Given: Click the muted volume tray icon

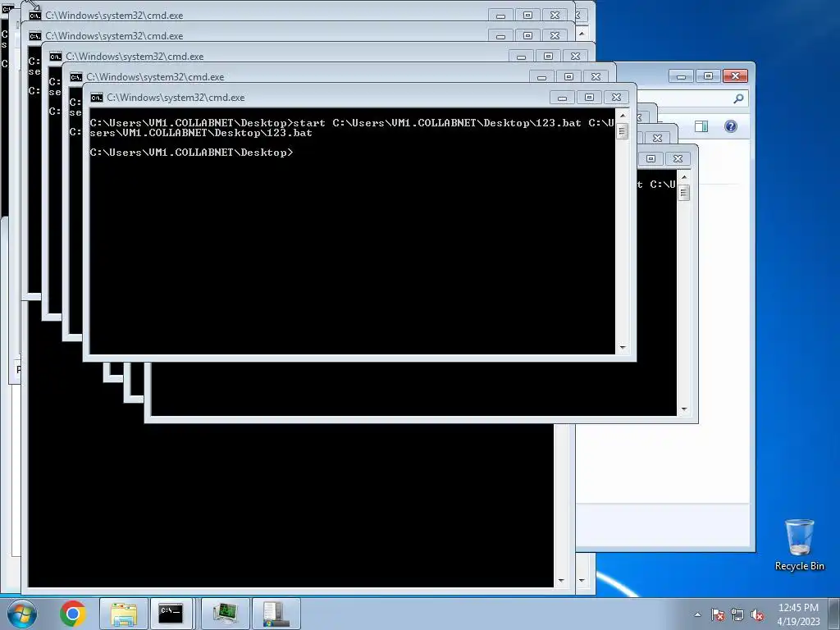Looking at the screenshot, I should [757, 614].
